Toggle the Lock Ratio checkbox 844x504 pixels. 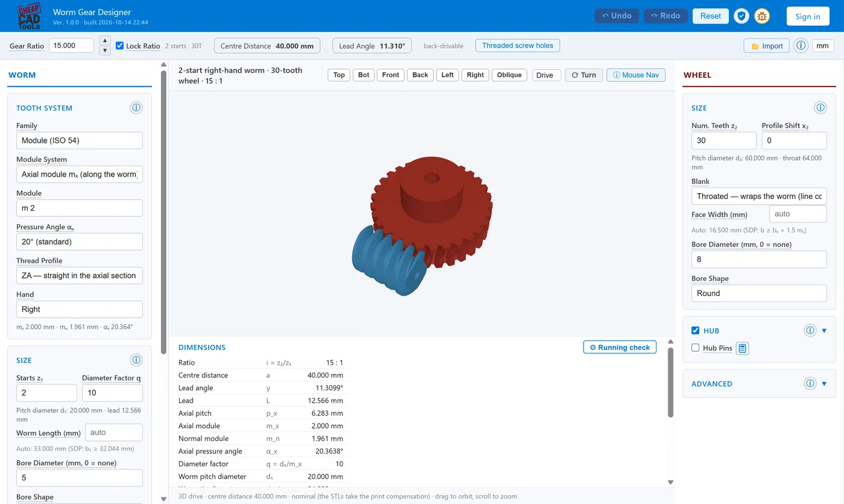[x=120, y=46]
